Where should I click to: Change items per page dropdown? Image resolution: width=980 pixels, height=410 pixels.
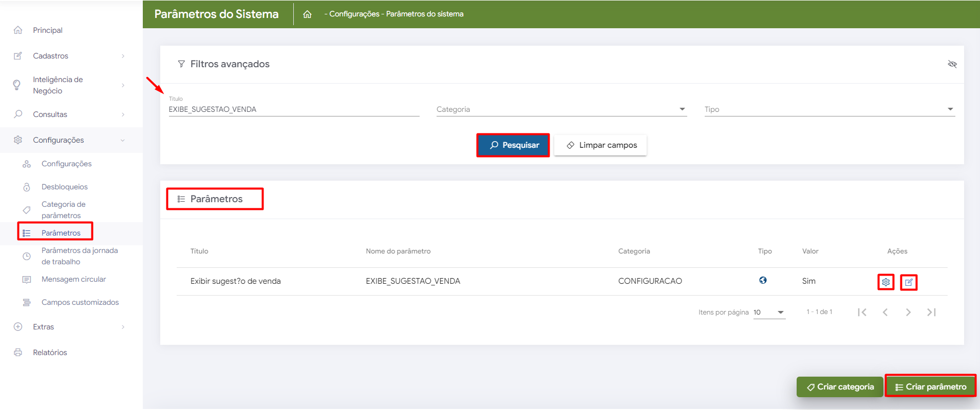click(769, 312)
